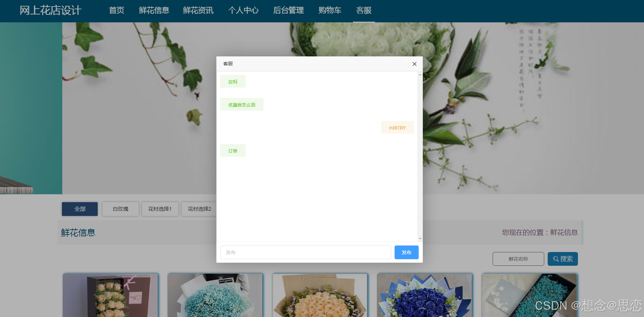
Task: Click the 在吗 chat message
Action: pyautogui.click(x=233, y=82)
